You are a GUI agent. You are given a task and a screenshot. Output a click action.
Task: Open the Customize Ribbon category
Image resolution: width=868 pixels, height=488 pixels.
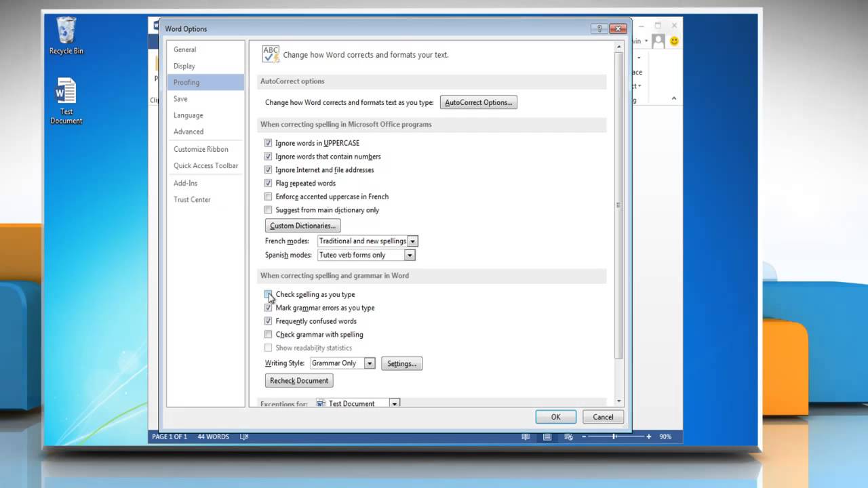(x=205, y=149)
